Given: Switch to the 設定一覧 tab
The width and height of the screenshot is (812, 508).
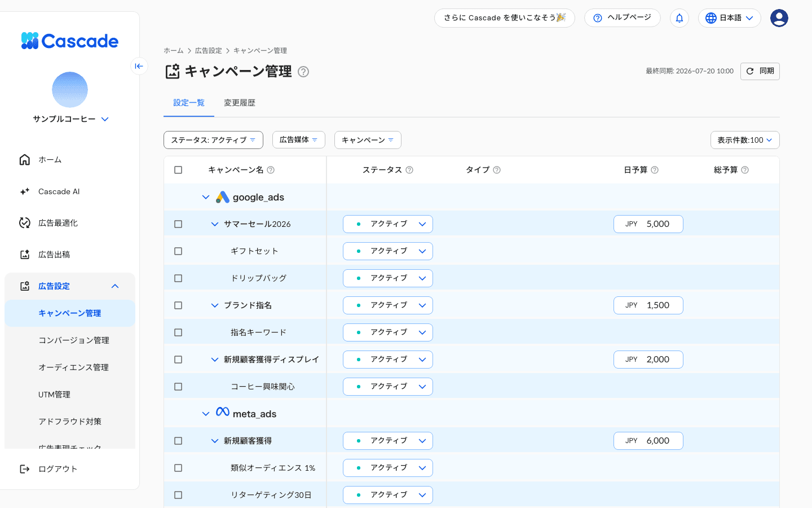Looking at the screenshot, I should click(189, 103).
